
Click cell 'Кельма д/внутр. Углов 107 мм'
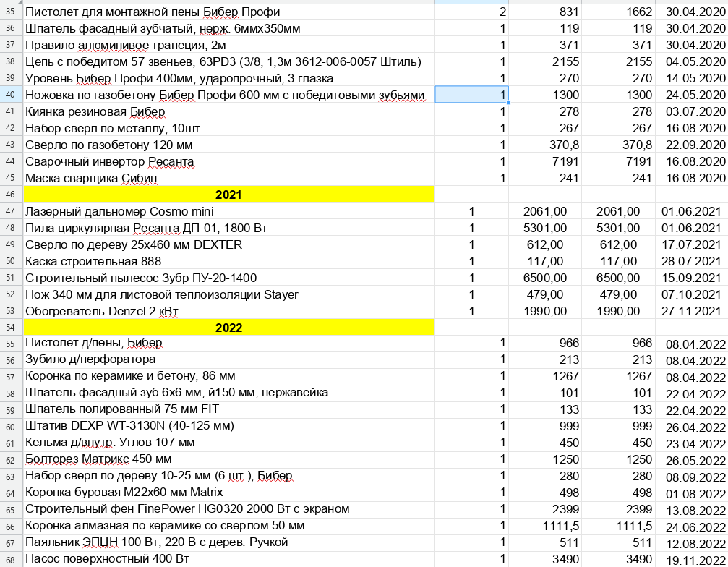[229, 443]
